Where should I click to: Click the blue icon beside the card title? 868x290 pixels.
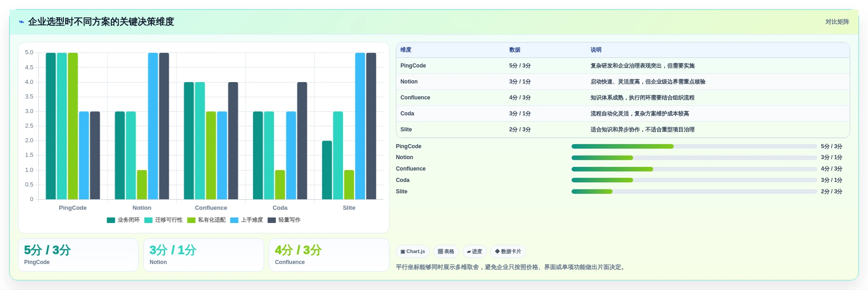coord(21,22)
